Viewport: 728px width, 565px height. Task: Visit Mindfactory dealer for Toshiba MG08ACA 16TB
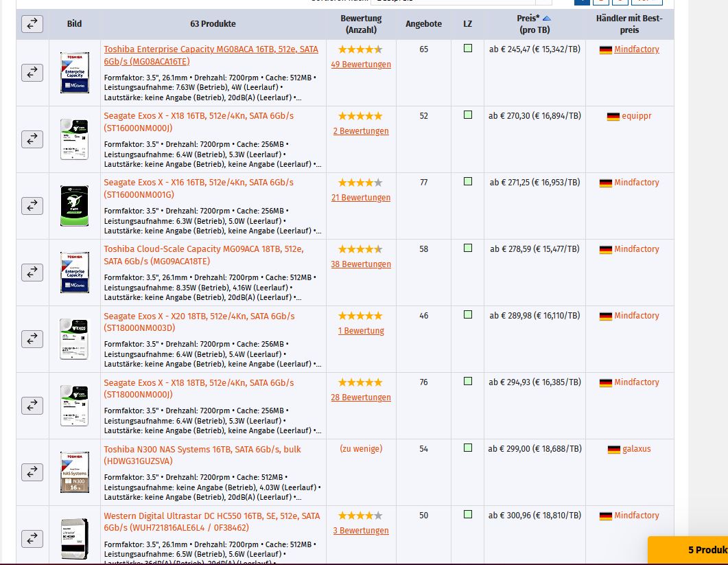pos(637,49)
